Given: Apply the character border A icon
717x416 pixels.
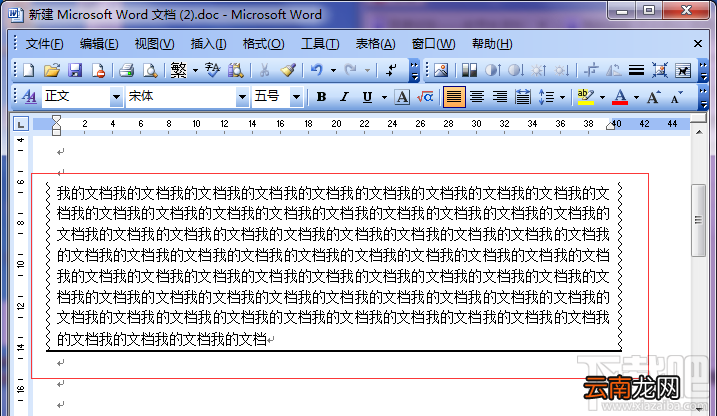Looking at the screenshot, I should tap(402, 96).
